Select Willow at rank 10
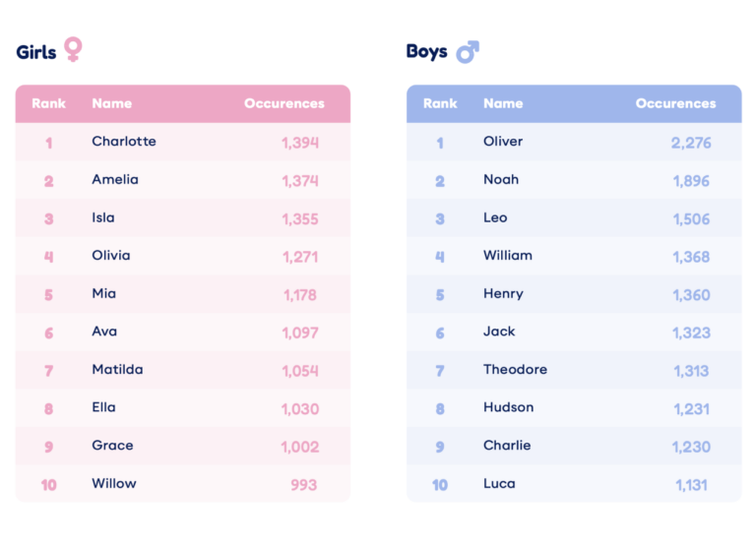 pos(114,484)
